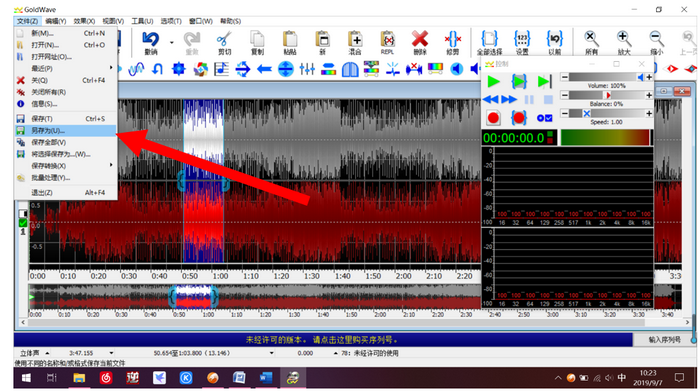This screenshot has width=700, height=392.
Task: Open the Tools (工具) menu
Action: point(142,21)
